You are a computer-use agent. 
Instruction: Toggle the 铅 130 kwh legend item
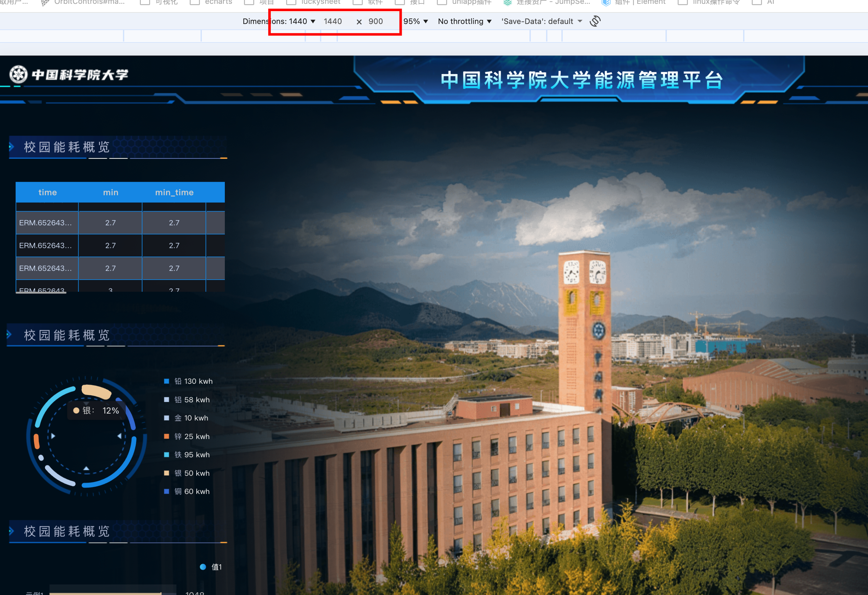tap(188, 381)
